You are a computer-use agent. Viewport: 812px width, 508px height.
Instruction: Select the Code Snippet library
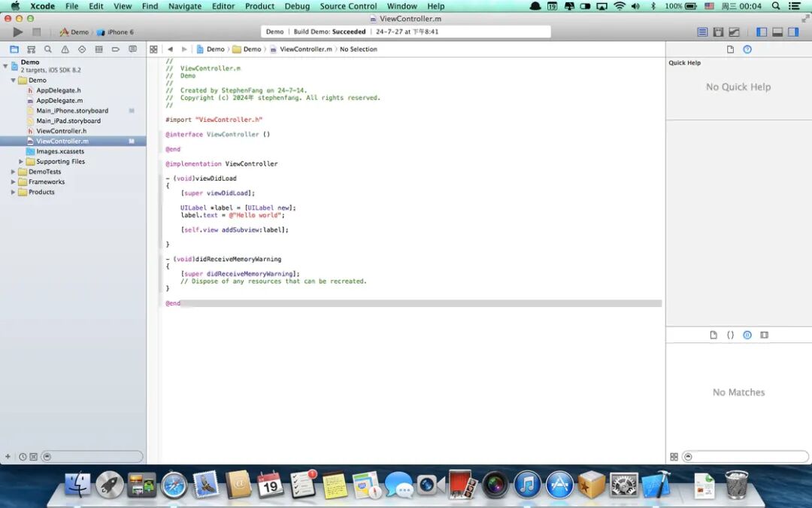730,335
